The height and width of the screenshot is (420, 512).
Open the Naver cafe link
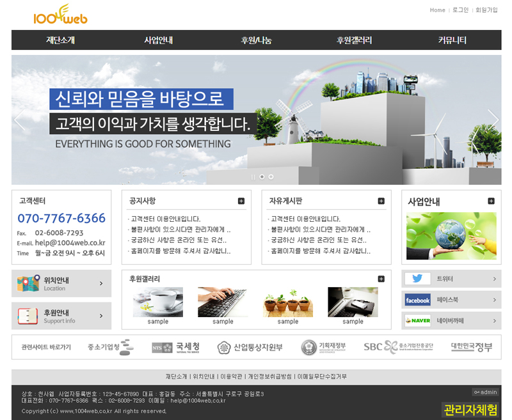coord(451,320)
